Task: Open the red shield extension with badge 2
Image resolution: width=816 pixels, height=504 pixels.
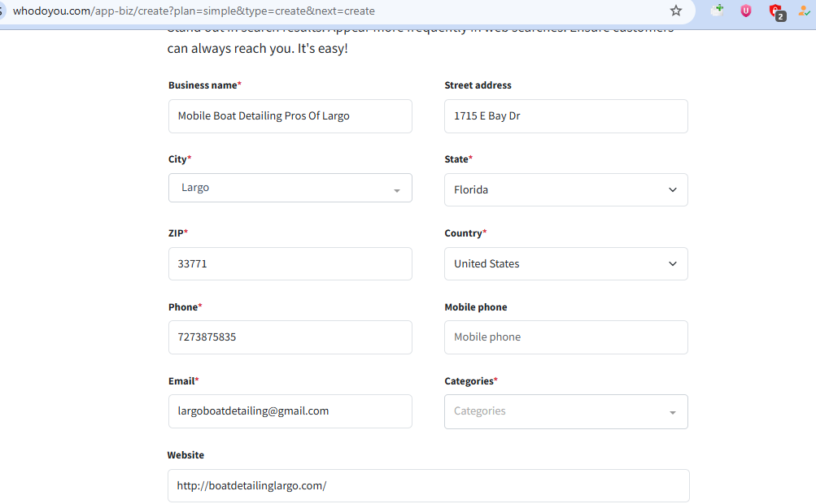Action: point(775,11)
